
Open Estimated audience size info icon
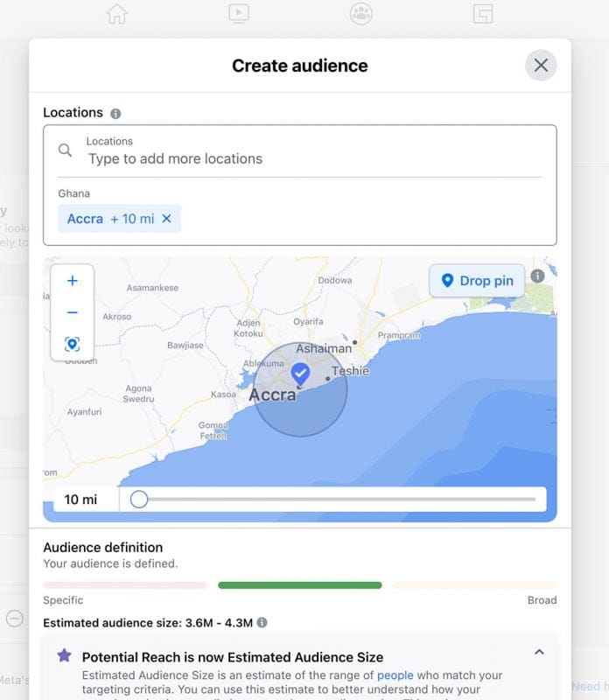262,622
